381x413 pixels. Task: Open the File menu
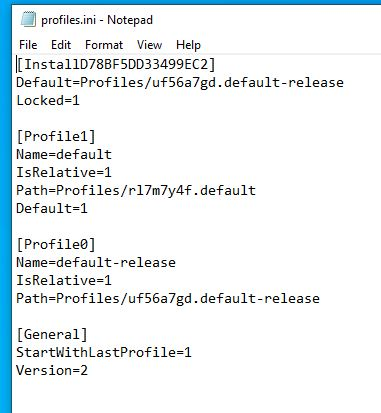tap(28, 45)
